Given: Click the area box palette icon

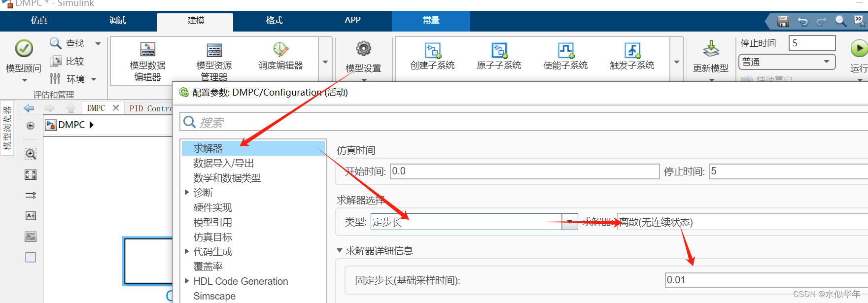Looking at the screenshot, I should 31,257.
